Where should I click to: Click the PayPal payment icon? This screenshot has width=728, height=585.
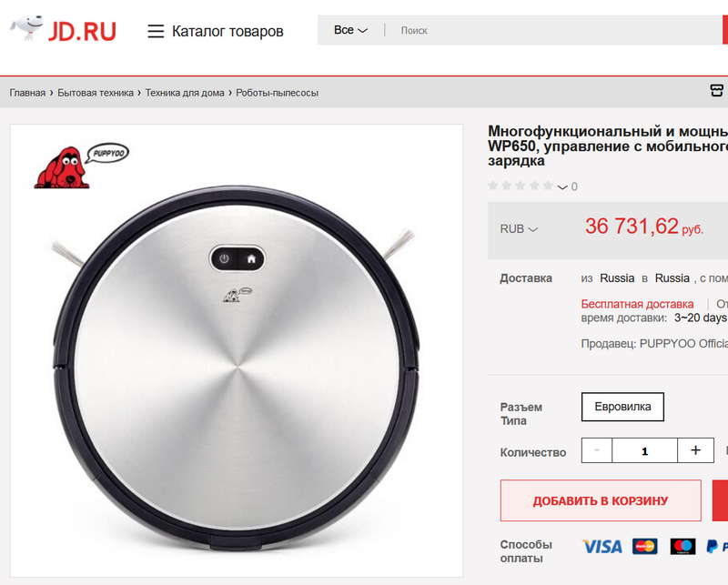point(716,547)
